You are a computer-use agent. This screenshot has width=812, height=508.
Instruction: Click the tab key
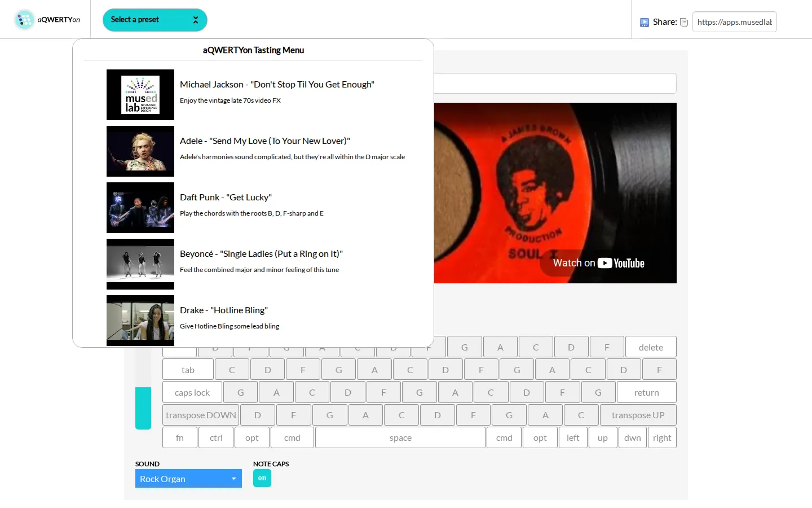pyautogui.click(x=188, y=370)
